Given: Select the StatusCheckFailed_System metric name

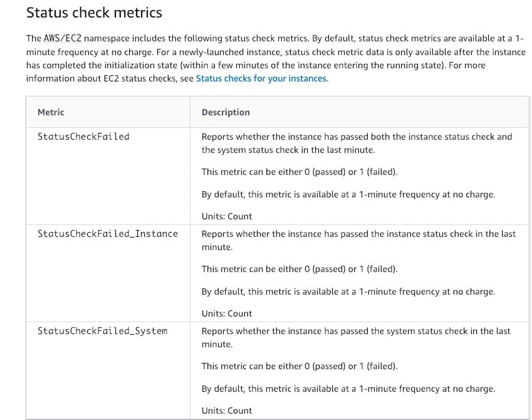Looking at the screenshot, I should (103, 331).
